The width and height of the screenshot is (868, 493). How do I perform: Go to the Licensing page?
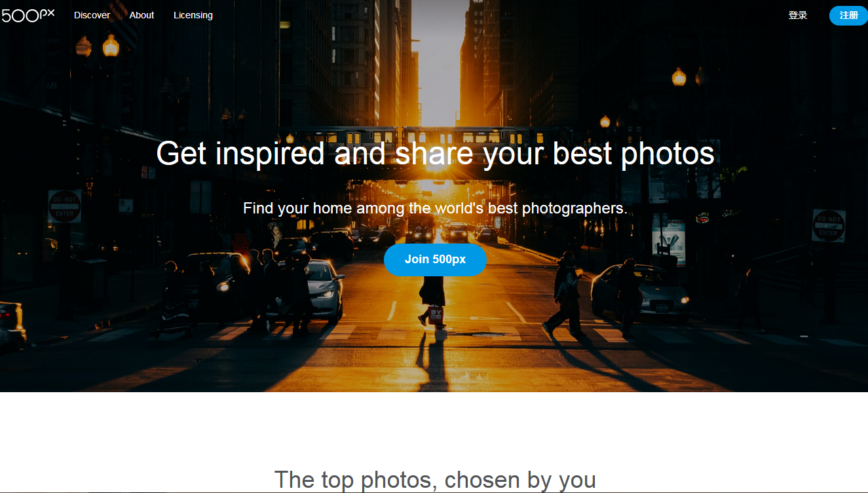click(193, 15)
